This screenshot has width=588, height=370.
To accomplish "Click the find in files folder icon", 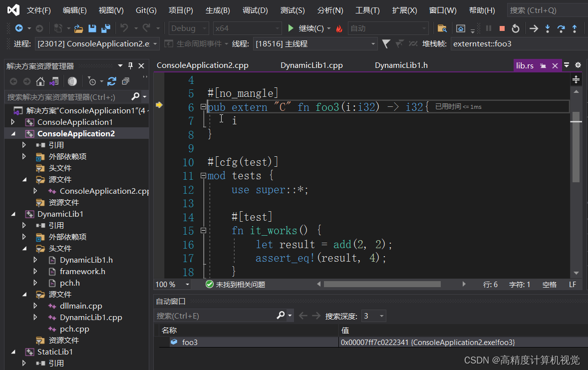I will 442,28.
